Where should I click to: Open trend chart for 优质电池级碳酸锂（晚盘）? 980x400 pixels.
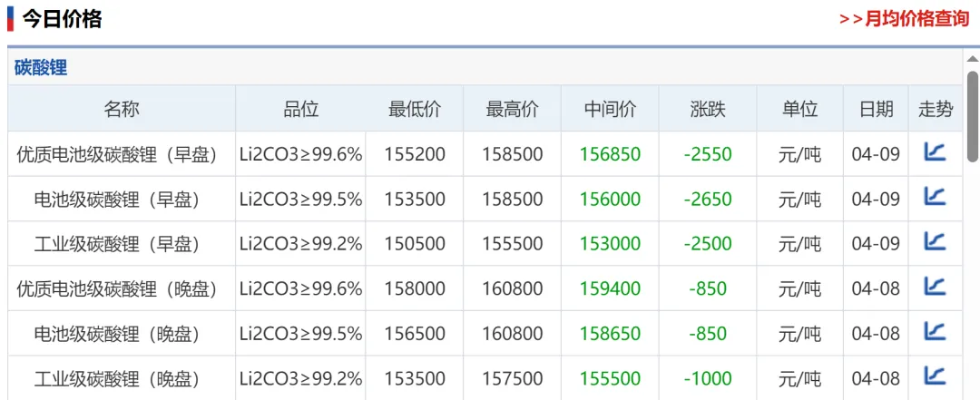click(x=935, y=287)
